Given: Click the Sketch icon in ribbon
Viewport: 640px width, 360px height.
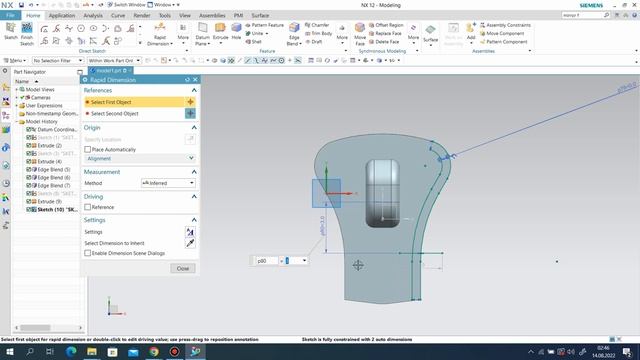Looking at the screenshot, I should pyautogui.click(x=11, y=29).
